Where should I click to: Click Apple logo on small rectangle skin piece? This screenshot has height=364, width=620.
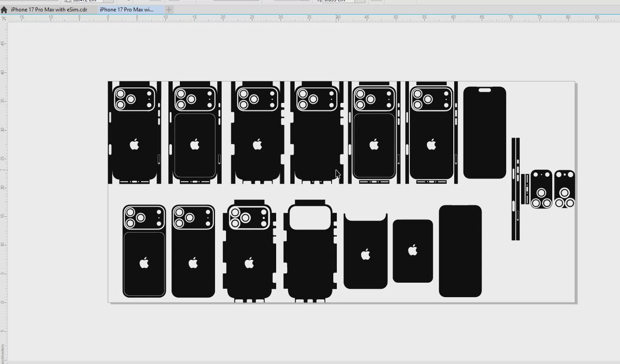coord(412,251)
